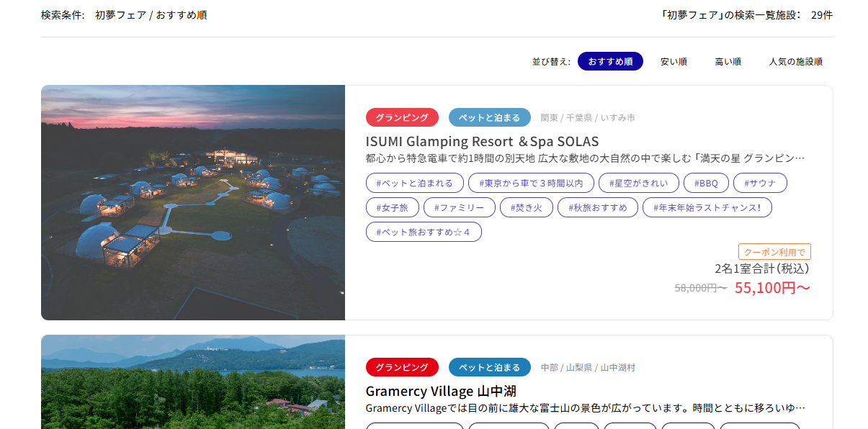Click the Gramercy Village lake photo
The width and height of the screenshot is (868, 429).
coord(193,381)
